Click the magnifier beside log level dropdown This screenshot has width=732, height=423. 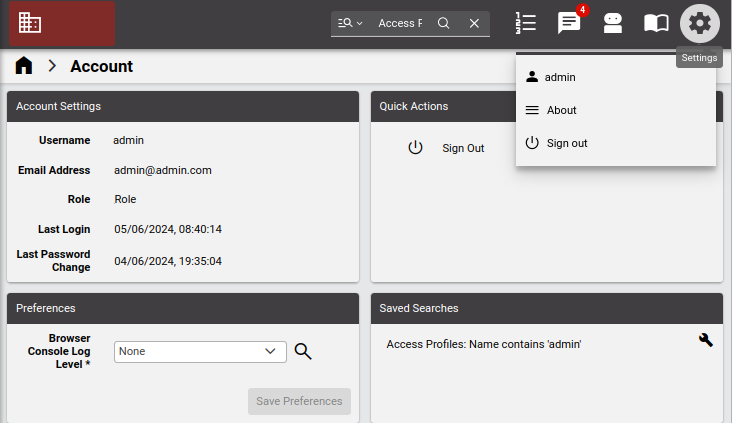tap(304, 351)
